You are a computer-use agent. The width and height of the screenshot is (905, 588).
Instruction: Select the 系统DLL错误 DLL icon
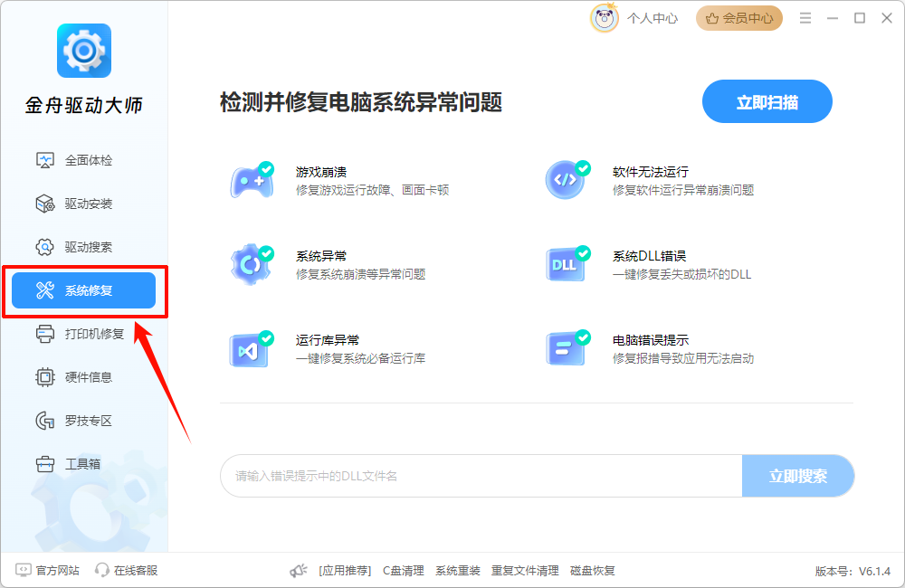tap(567, 262)
